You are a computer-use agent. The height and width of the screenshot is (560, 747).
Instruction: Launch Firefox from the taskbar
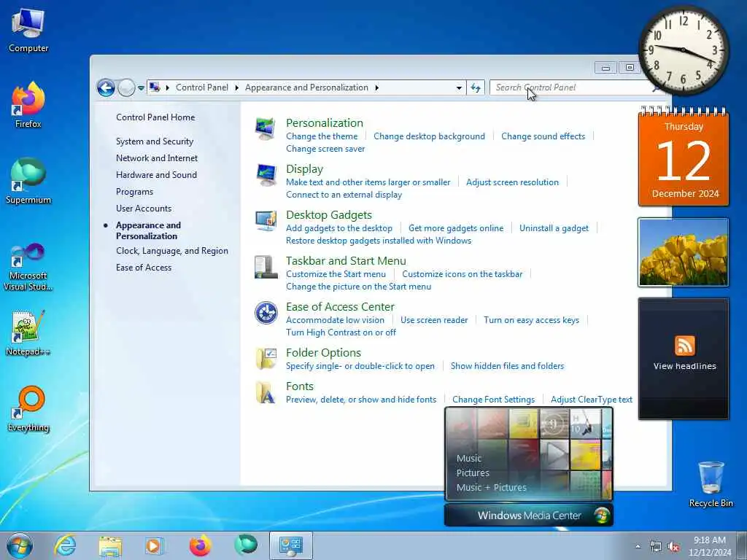click(x=200, y=545)
